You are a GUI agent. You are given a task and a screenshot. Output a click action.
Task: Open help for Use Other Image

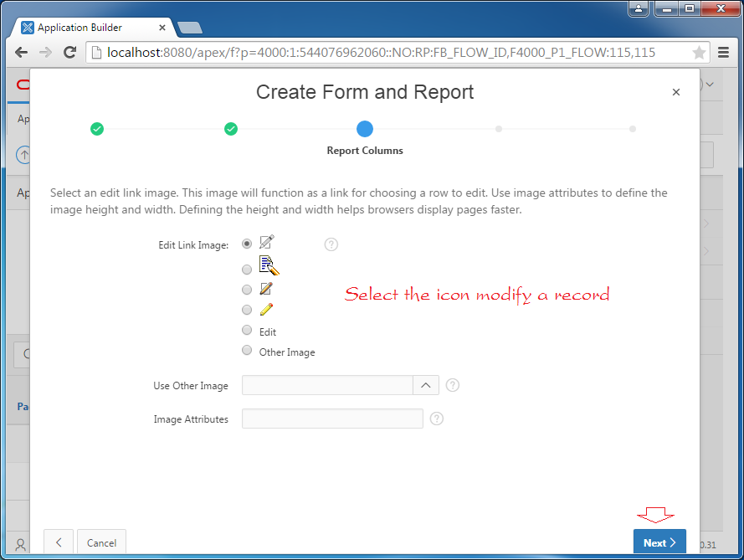coord(453,385)
